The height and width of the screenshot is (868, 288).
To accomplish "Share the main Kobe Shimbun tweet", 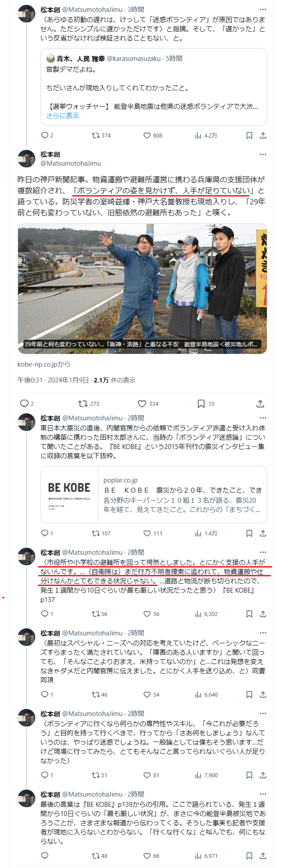I will [x=260, y=404].
